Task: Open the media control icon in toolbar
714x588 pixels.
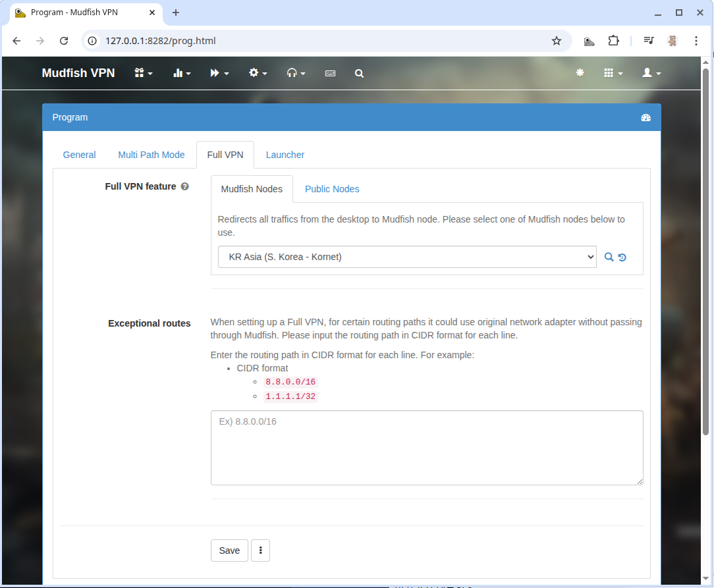Action: (649, 41)
